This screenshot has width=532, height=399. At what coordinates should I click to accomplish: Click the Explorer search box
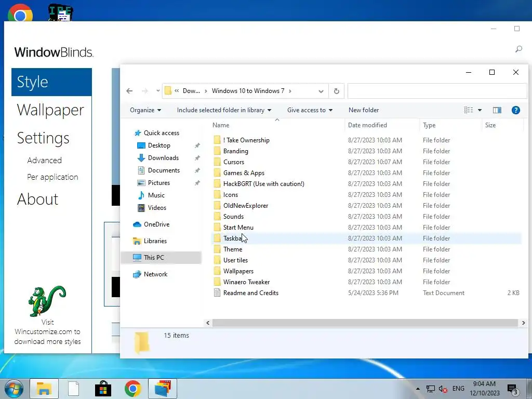pyautogui.click(x=437, y=91)
